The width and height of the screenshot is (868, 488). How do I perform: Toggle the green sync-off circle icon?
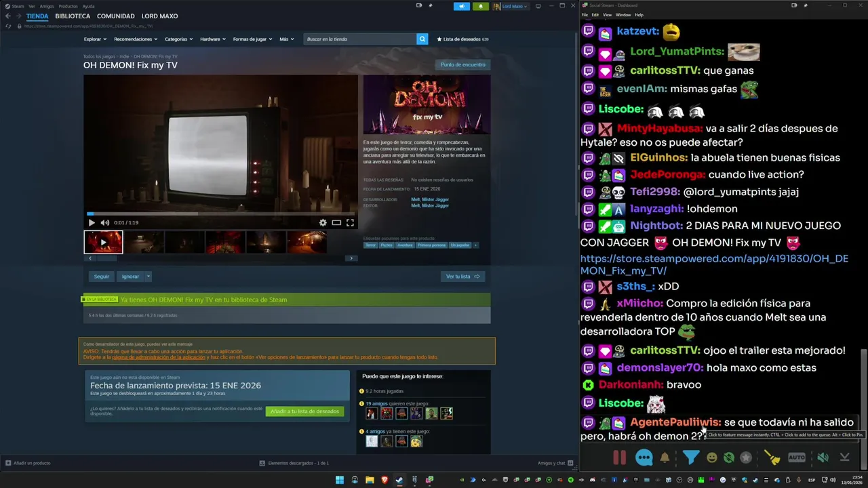click(x=728, y=457)
